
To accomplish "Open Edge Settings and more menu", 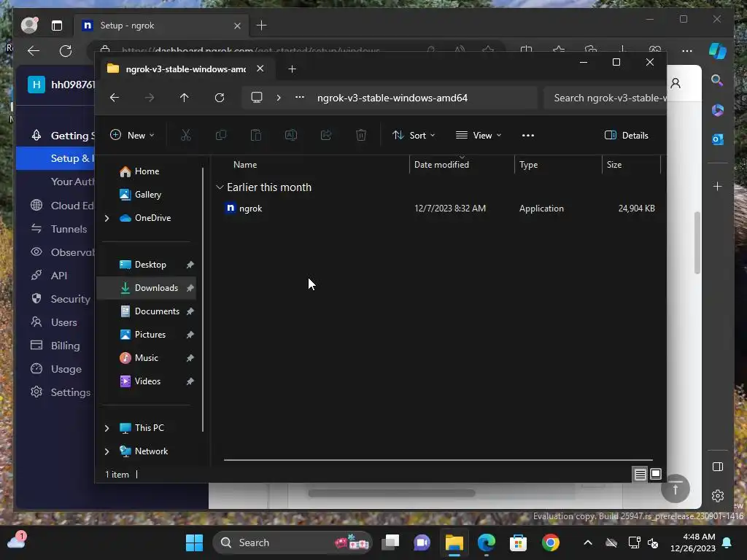I will point(687,51).
